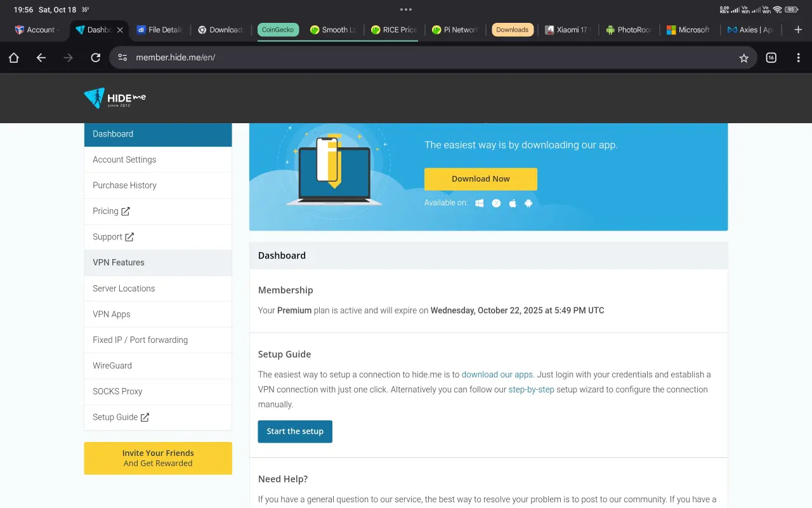Image resolution: width=812 pixels, height=508 pixels.
Task: Open site info icon left of the URL
Action: [x=123, y=58]
